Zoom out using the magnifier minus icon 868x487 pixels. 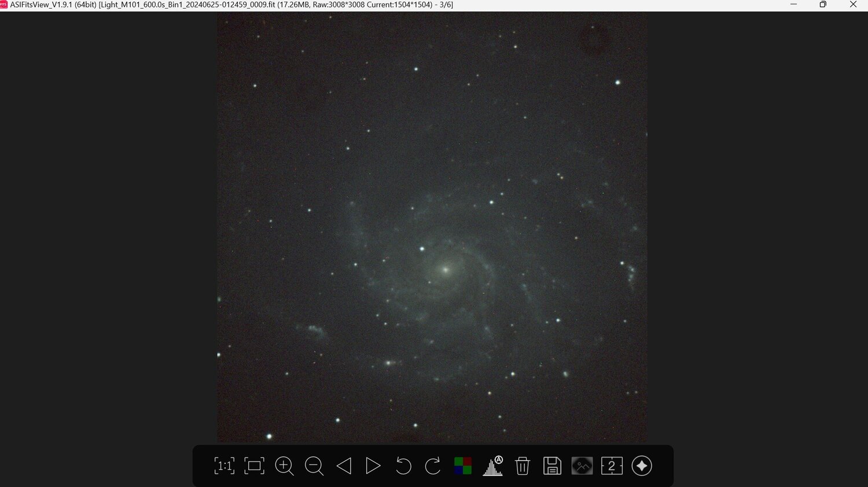pos(314,466)
